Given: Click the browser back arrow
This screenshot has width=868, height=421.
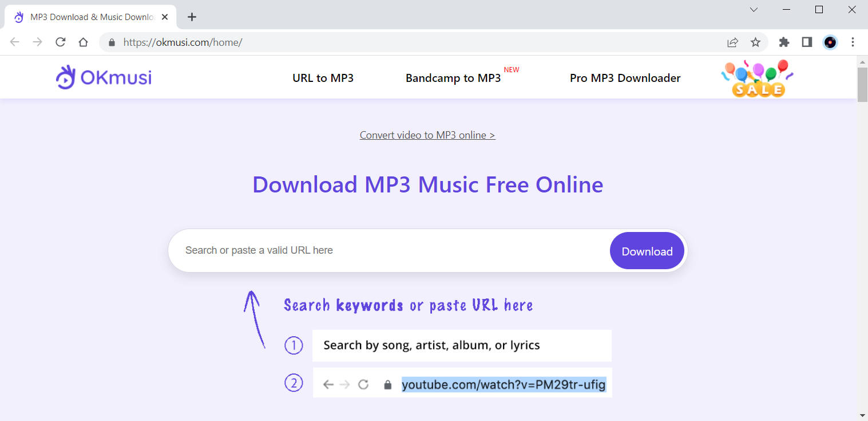Looking at the screenshot, I should pyautogui.click(x=15, y=42).
